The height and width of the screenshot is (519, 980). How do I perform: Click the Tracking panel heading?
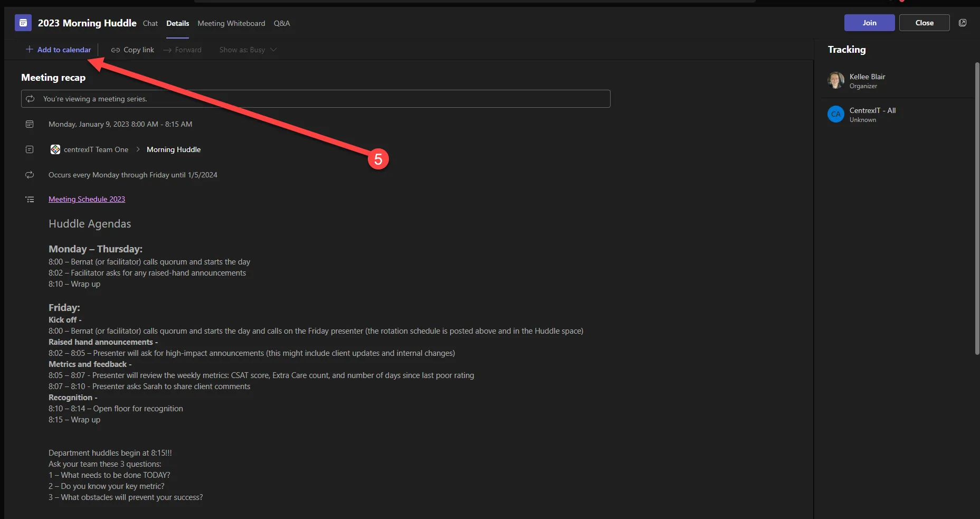point(846,50)
